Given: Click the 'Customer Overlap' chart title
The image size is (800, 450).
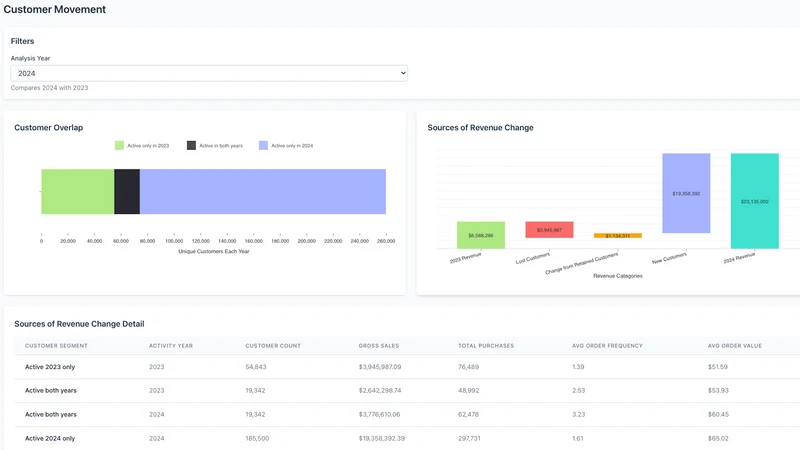Looking at the screenshot, I should pyautogui.click(x=48, y=128).
